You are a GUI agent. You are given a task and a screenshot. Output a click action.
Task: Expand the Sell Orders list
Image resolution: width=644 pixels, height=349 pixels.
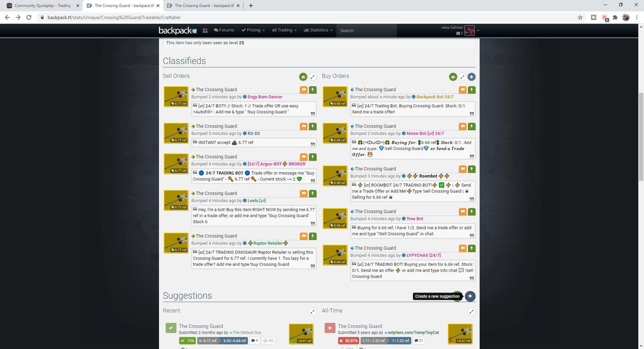pos(312,77)
